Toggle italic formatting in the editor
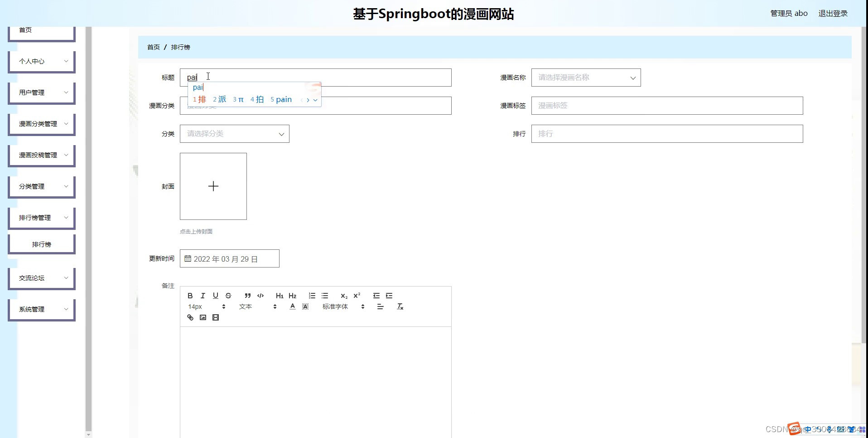 tap(203, 296)
